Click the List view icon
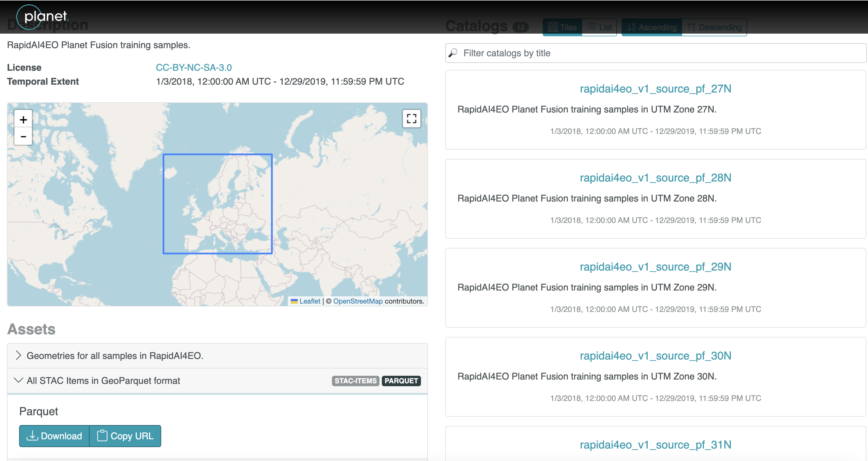 coord(599,27)
